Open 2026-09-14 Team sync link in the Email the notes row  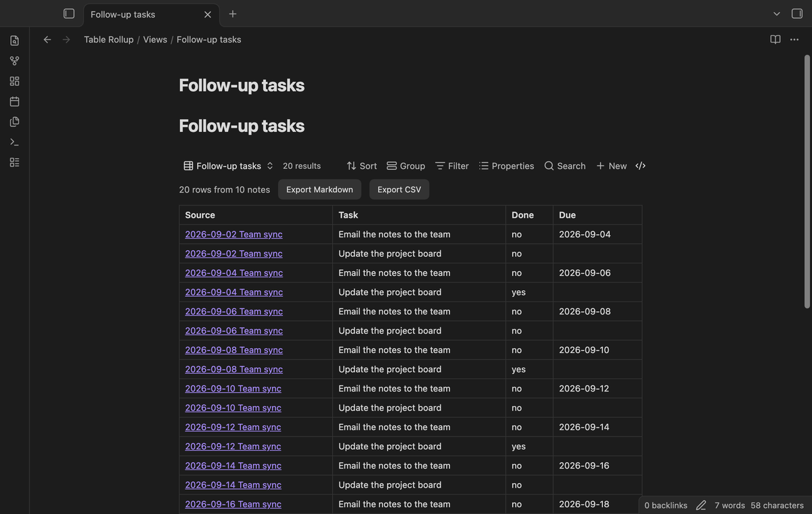point(233,466)
